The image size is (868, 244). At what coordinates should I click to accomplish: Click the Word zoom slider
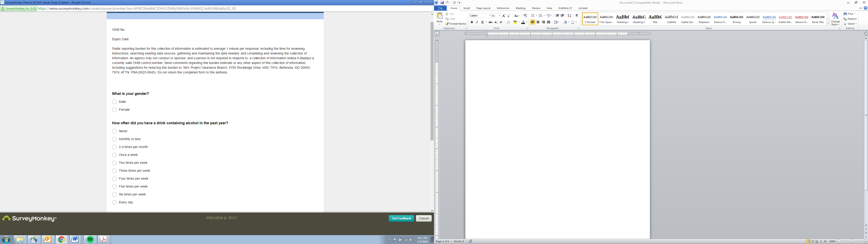852,241
